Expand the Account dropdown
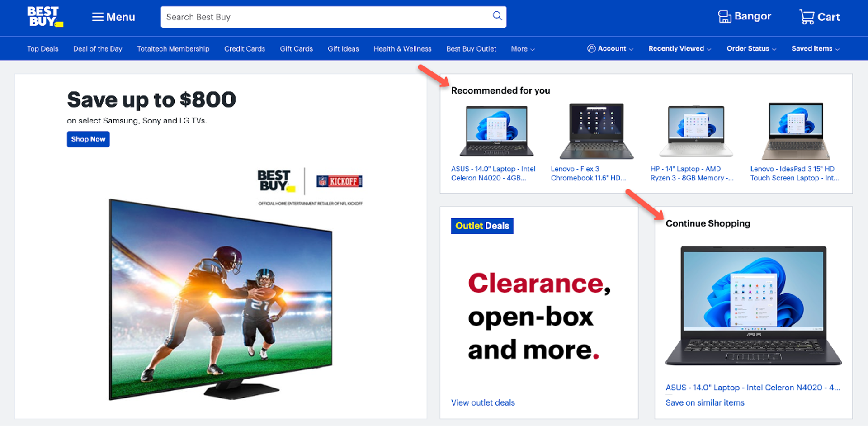 coord(610,48)
